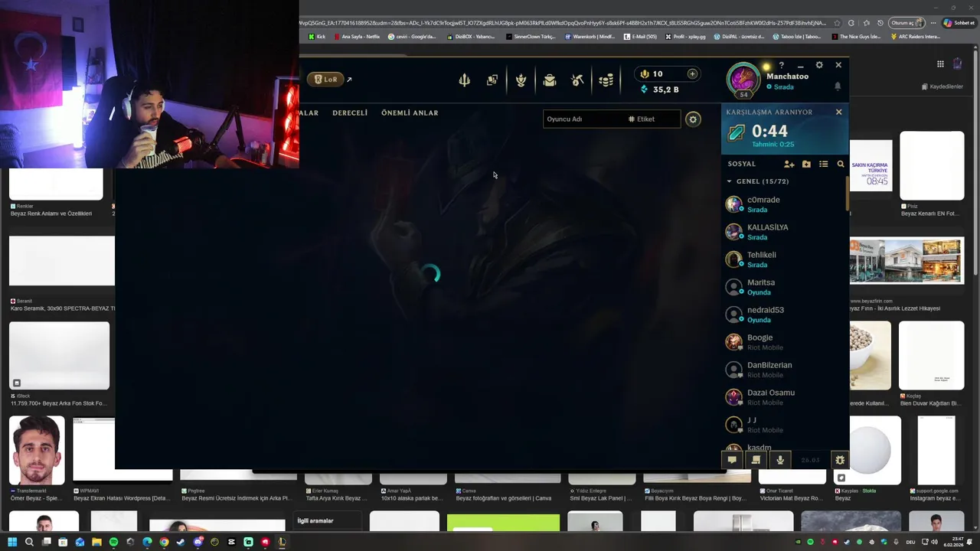Open the notifications bell
The width and height of the screenshot is (980, 551).
coord(838,86)
